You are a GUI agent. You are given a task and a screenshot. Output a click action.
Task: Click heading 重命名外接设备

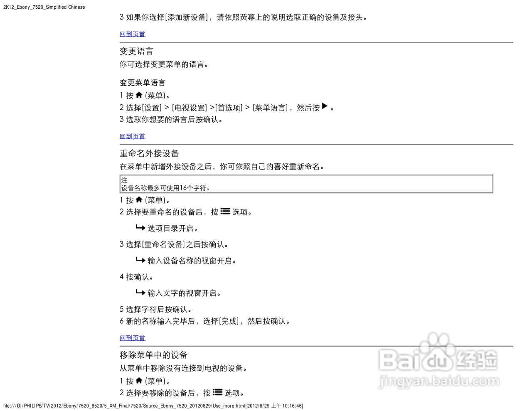(x=149, y=153)
